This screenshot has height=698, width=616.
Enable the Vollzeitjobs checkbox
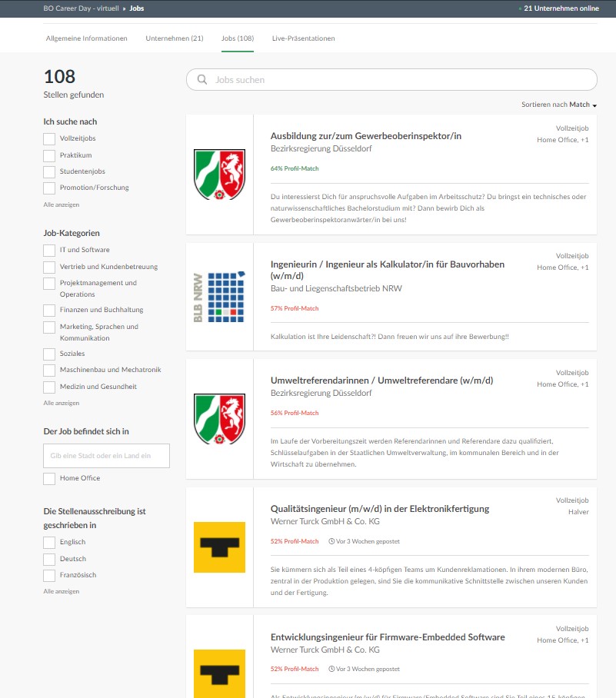tap(49, 139)
